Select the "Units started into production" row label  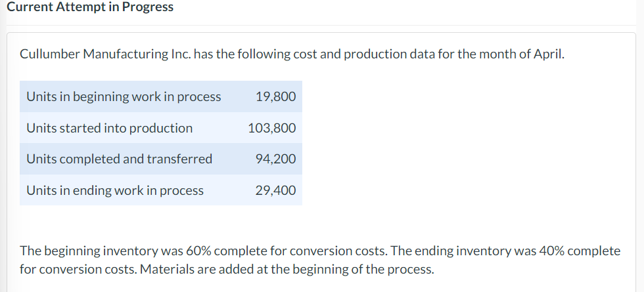[109, 128]
